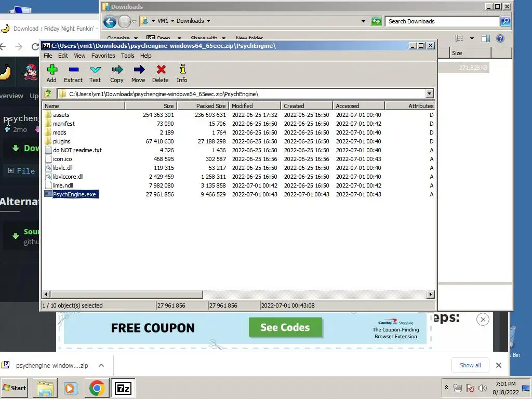532x399 pixels.
Task: Expand the 7-Zip address path dropdown
Action: pyautogui.click(x=429, y=94)
